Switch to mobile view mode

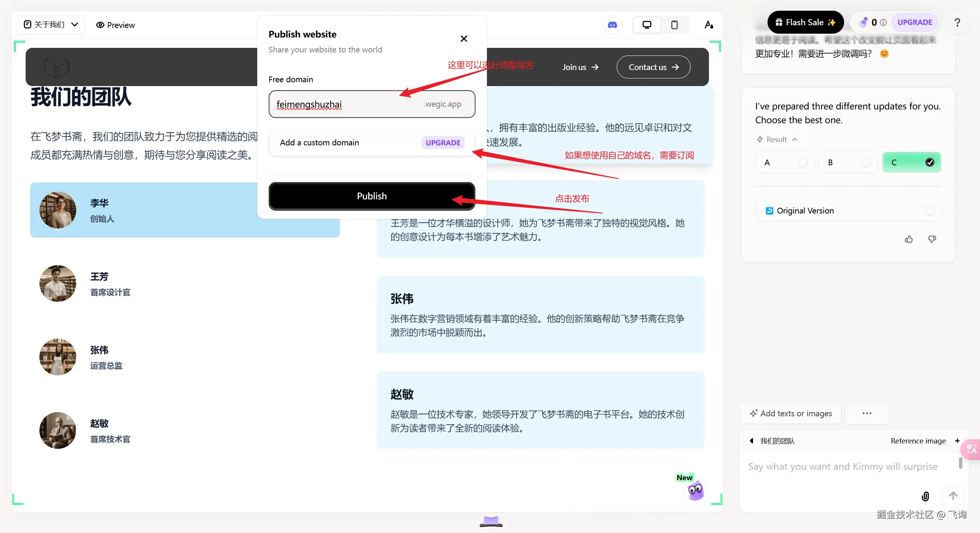click(675, 25)
